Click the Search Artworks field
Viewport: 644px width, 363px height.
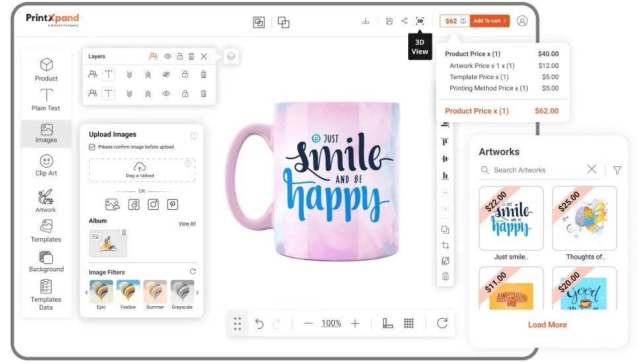540,170
